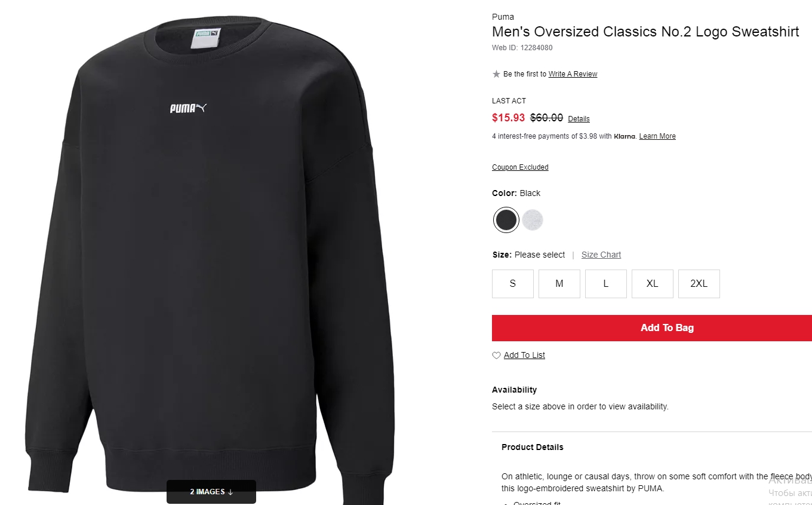Open the Coupon Excluded info link
Screen dimensions: 812x505
point(520,167)
